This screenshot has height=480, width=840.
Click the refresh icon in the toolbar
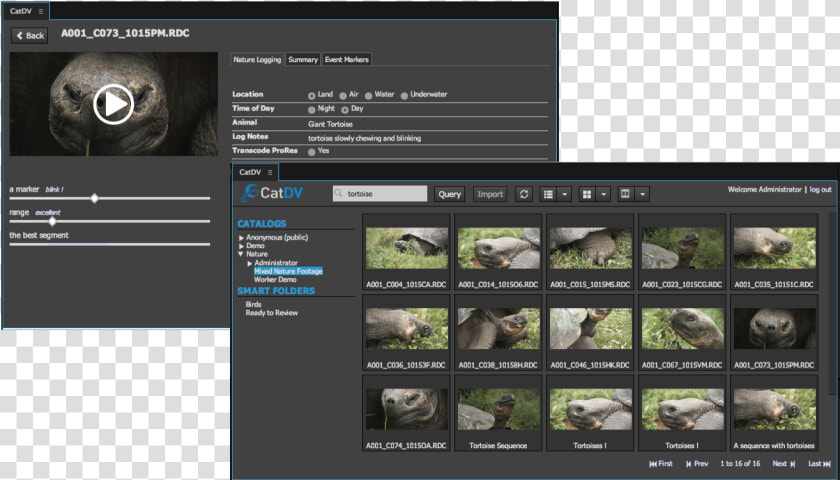523,194
